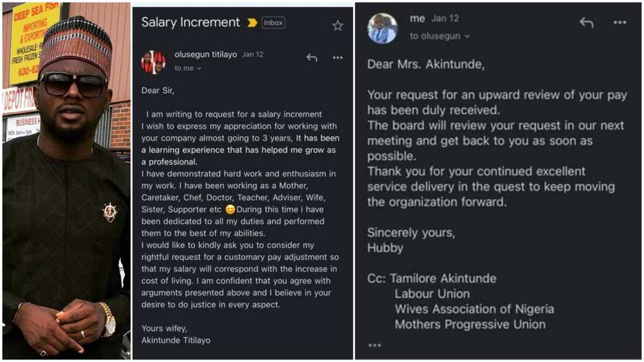Open the Inbox label chip
Image resolution: width=644 pixels, height=362 pixels.
[x=273, y=23]
